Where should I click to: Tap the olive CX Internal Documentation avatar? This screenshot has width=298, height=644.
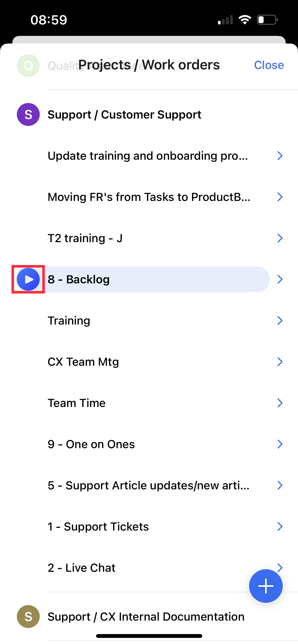(28, 616)
